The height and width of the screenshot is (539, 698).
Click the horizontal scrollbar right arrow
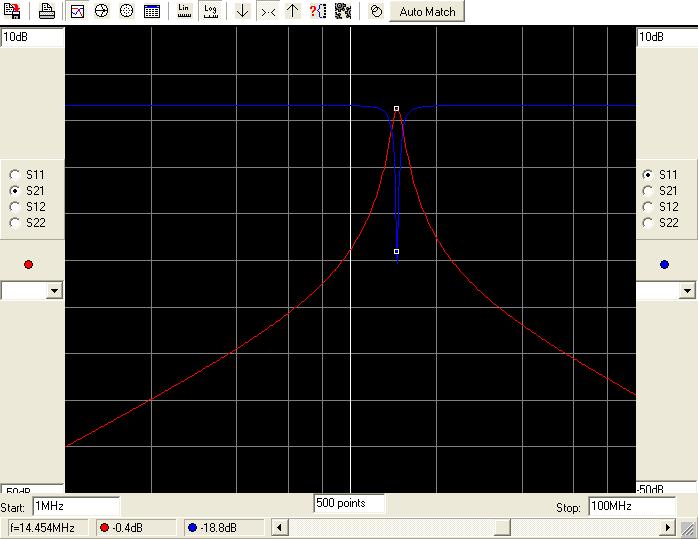[668, 527]
